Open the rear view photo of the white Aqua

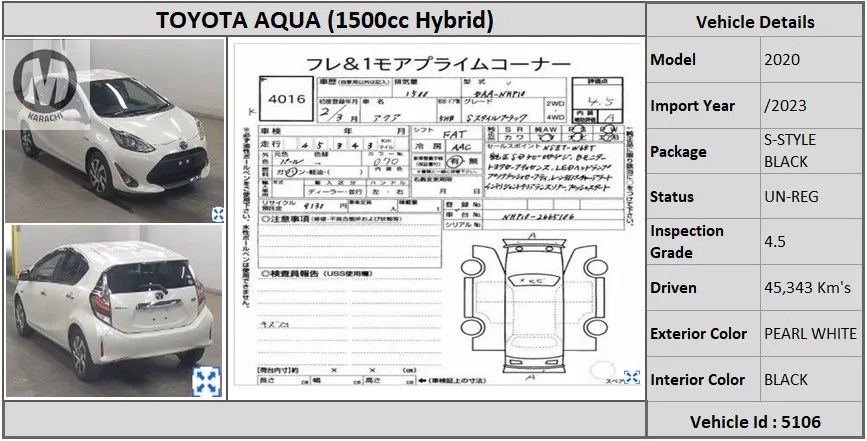click(x=114, y=311)
